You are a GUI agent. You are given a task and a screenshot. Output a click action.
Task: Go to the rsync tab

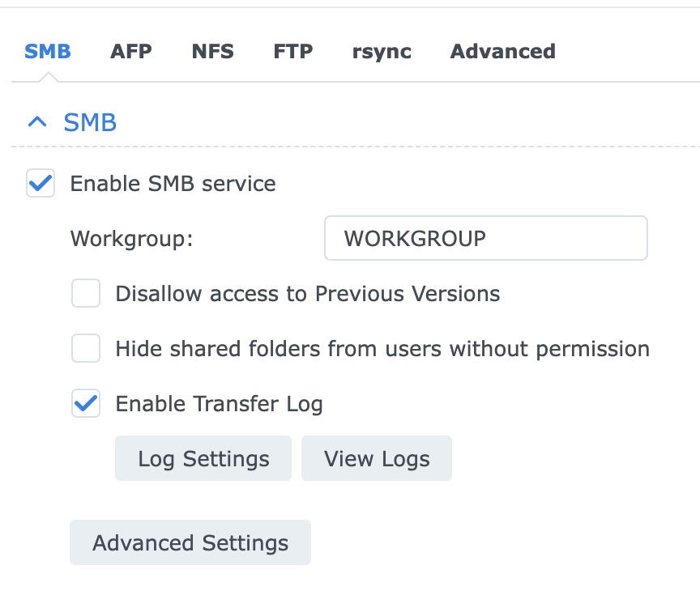tap(382, 52)
